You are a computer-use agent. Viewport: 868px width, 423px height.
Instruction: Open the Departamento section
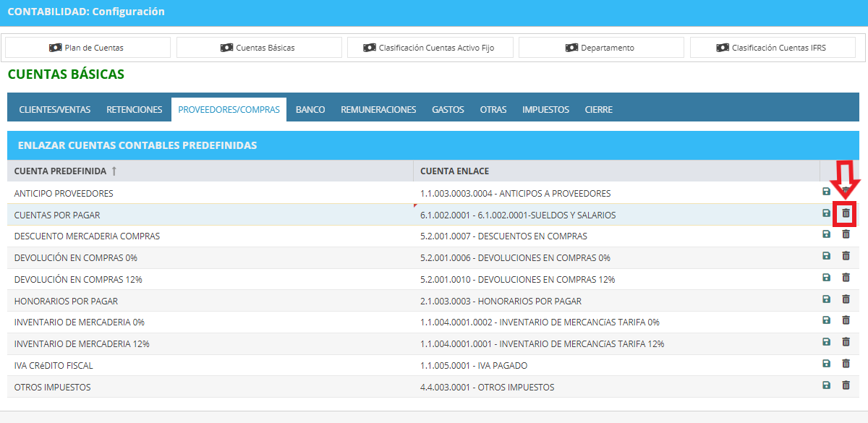tap(602, 48)
